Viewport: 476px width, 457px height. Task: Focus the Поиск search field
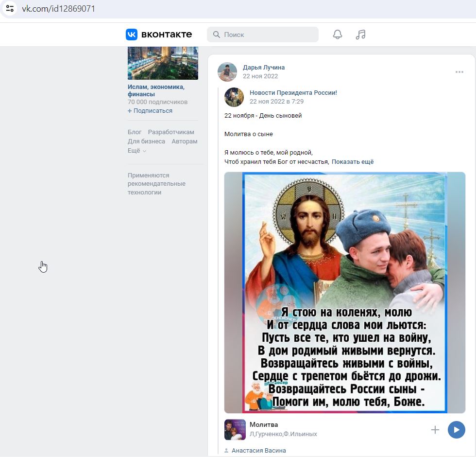click(263, 35)
